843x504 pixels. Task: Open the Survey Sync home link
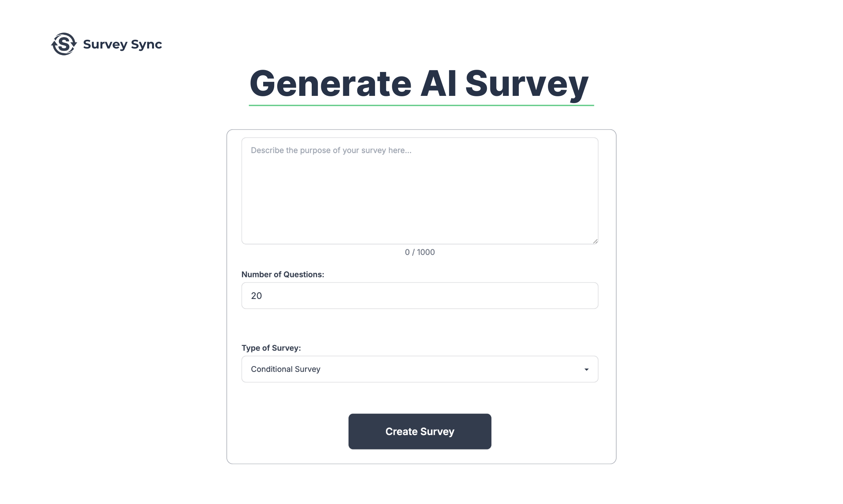107,44
